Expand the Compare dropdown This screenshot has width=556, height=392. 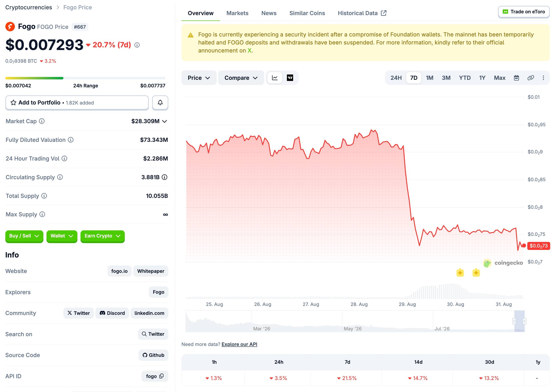[241, 78]
